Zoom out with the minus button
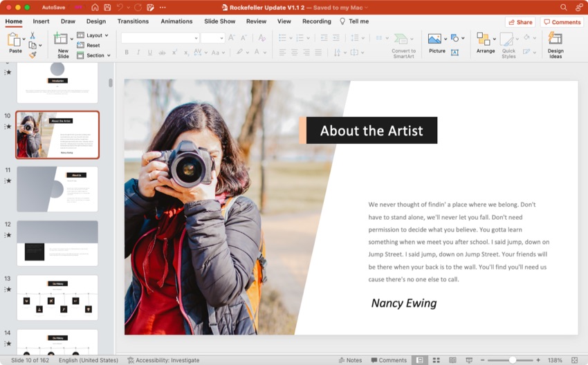The height and width of the screenshot is (365, 588). click(x=483, y=360)
